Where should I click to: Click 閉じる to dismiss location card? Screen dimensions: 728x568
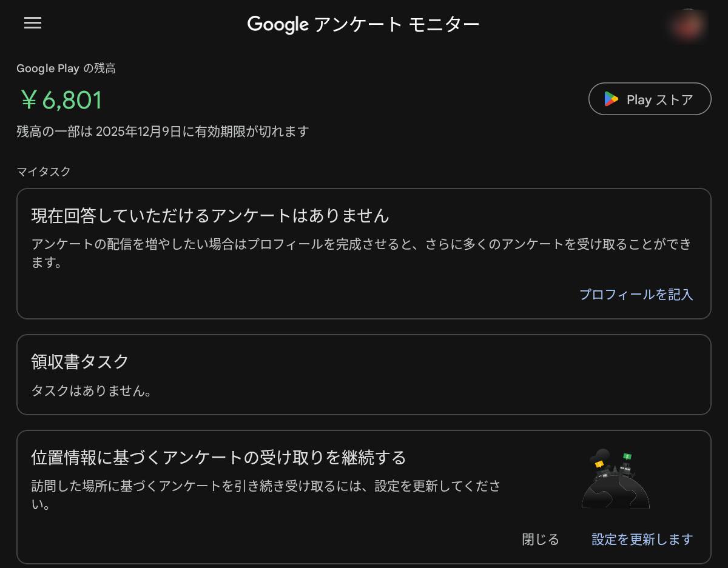tap(541, 540)
